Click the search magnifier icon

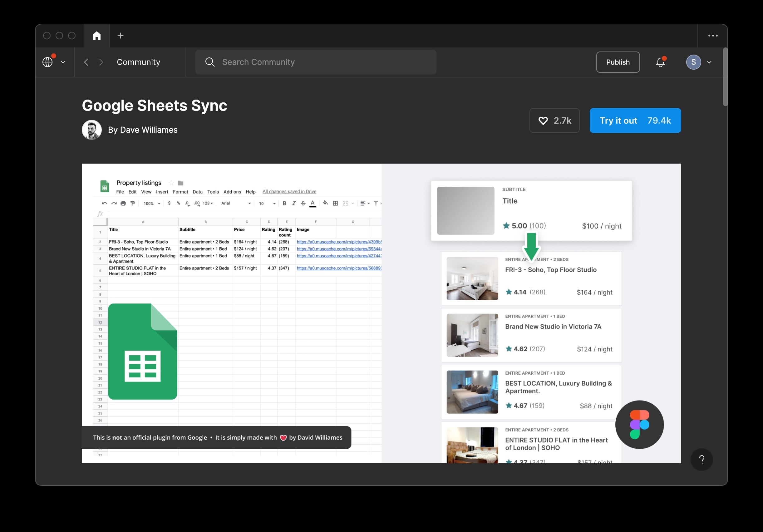[210, 62]
